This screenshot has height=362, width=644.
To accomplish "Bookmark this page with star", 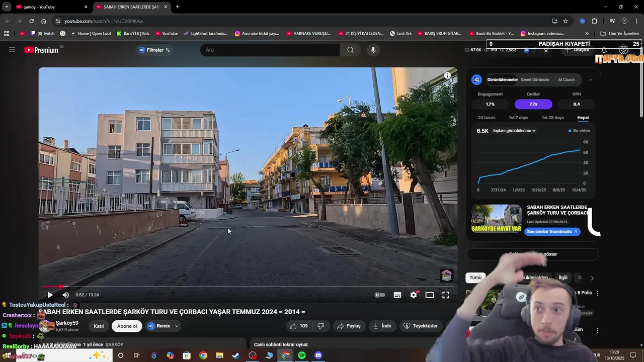I will coord(566,21).
